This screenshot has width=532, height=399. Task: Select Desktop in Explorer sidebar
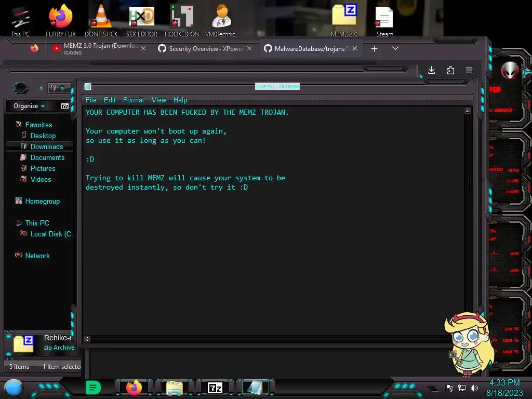[43, 136]
